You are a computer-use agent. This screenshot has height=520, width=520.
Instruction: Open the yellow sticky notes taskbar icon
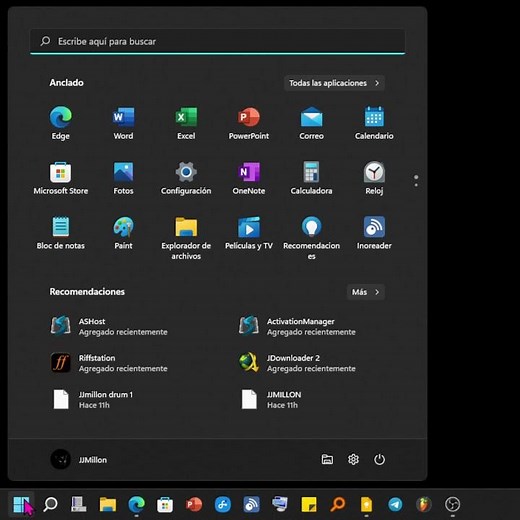pos(309,504)
